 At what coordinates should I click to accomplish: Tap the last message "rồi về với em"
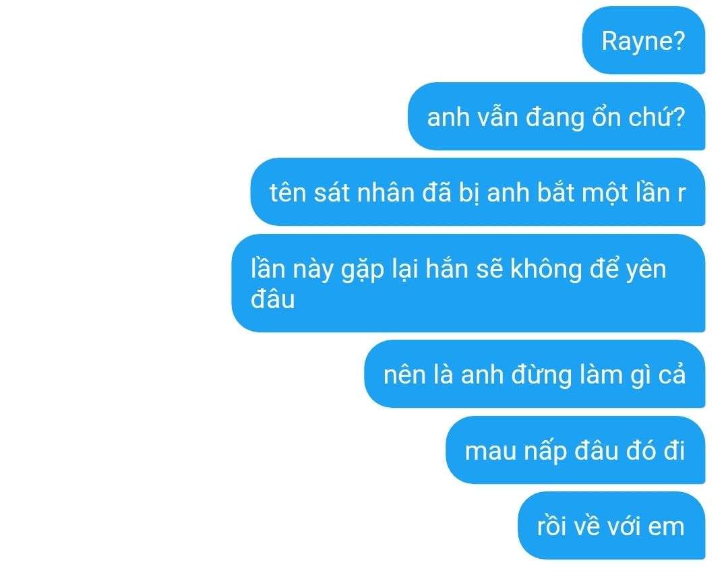[x=611, y=526]
